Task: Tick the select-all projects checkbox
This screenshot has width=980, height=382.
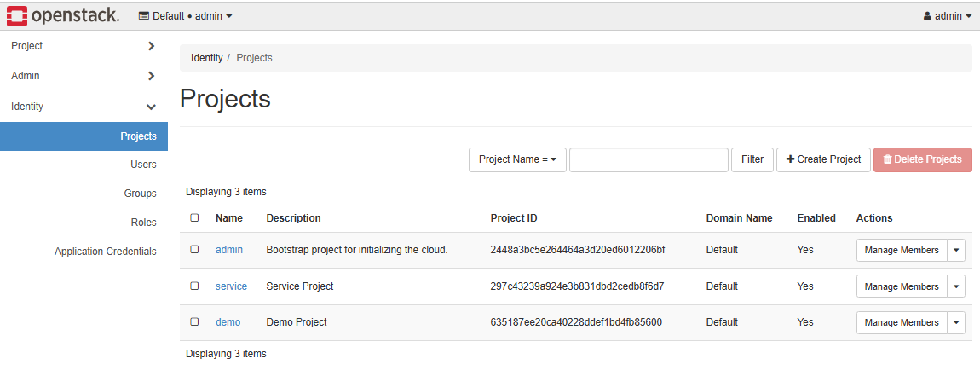Action: (x=194, y=218)
